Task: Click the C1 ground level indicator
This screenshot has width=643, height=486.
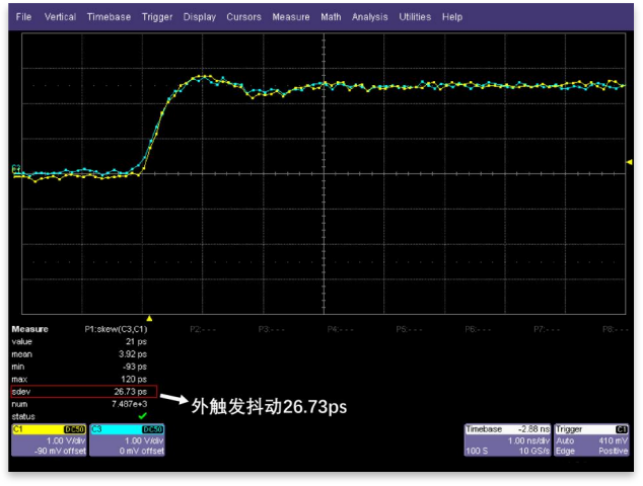Action: click(15, 168)
